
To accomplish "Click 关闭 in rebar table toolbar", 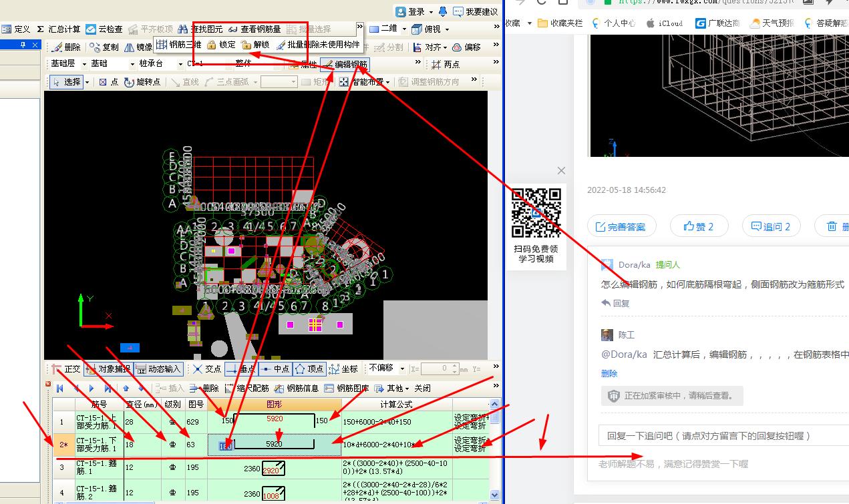I will pos(422,389).
